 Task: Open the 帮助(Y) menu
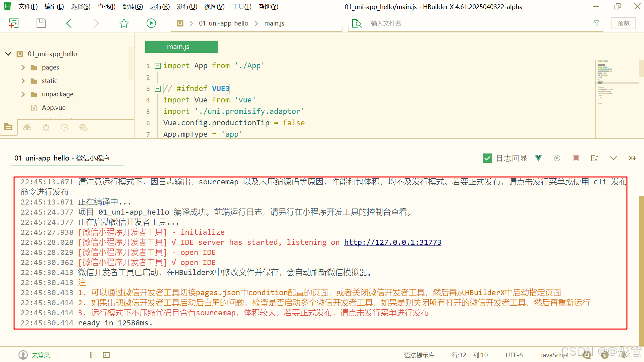pos(268,7)
